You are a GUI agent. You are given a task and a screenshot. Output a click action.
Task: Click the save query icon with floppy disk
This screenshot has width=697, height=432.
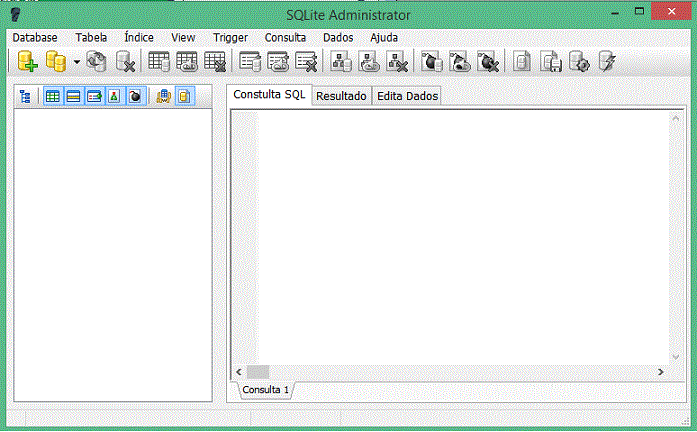(551, 61)
